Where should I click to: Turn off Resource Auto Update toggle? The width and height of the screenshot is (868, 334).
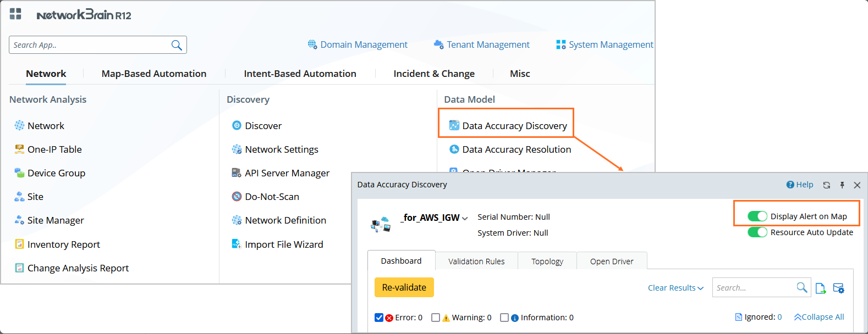(x=757, y=232)
